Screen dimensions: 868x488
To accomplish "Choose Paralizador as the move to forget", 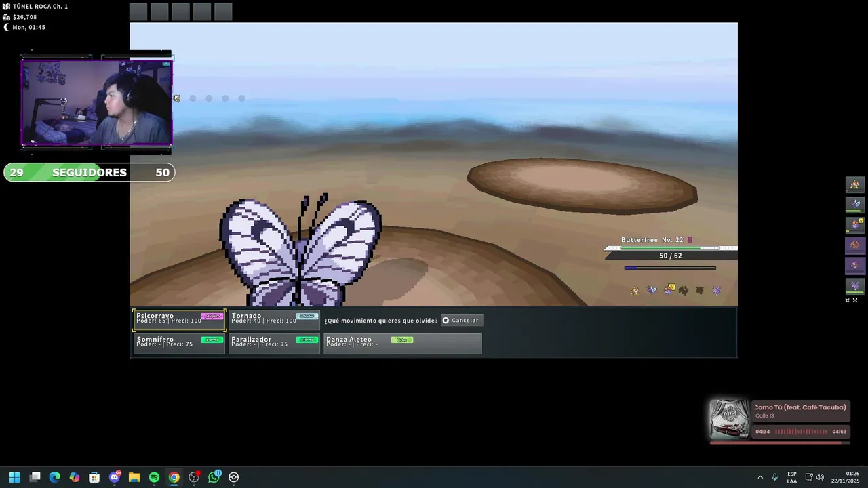I will tap(273, 344).
